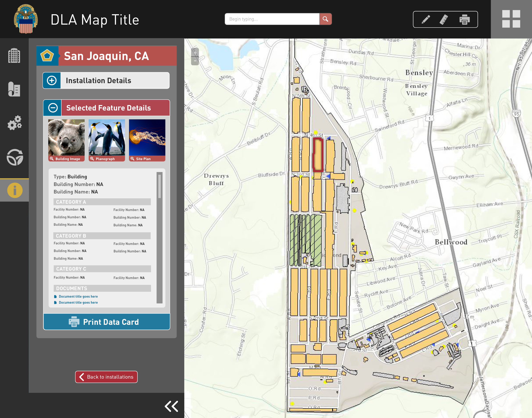
Task: Zoom in on the map
Action: [x=195, y=53]
